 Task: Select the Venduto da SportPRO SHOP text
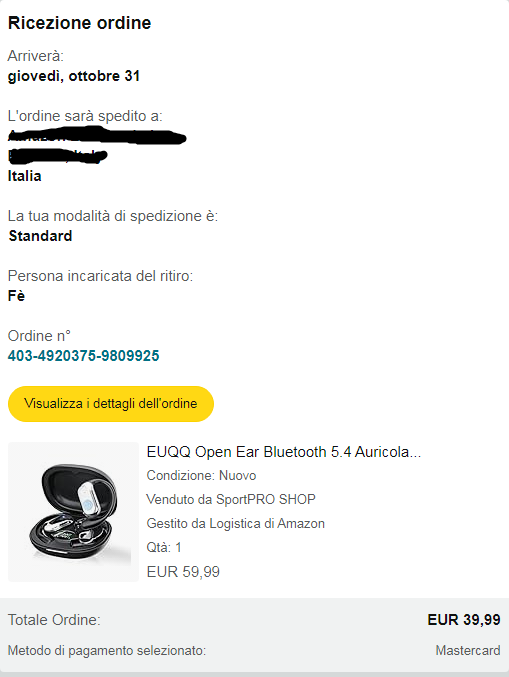coord(231,499)
